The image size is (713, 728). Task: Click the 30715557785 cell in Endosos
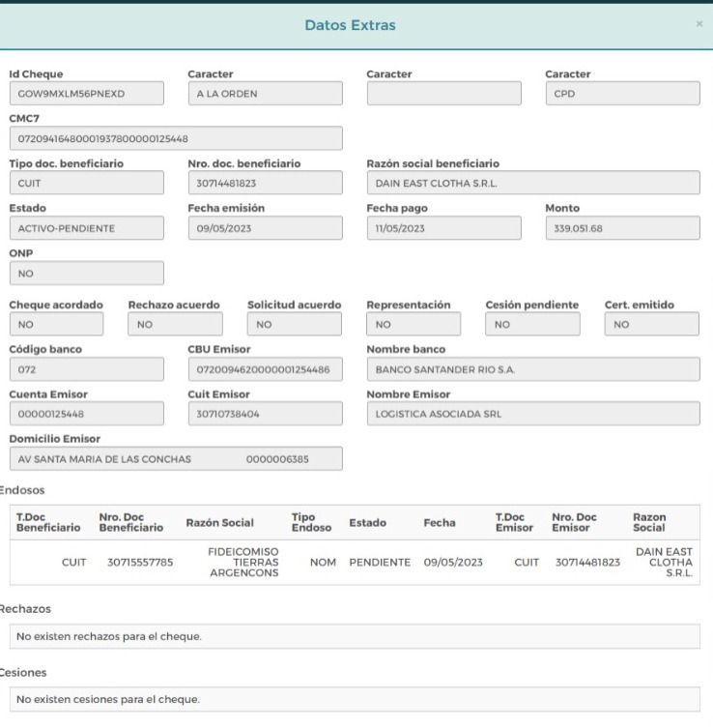(140, 563)
